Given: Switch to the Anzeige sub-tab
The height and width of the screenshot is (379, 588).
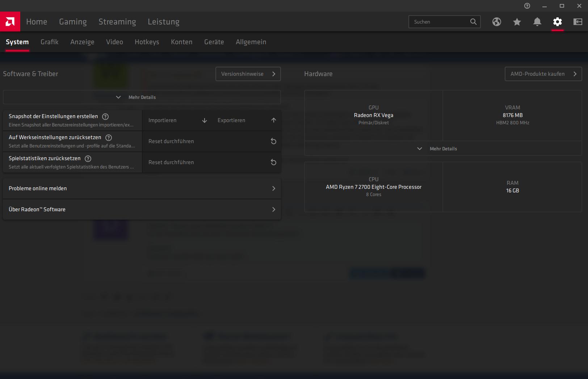Looking at the screenshot, I should (x=82, y=42).
